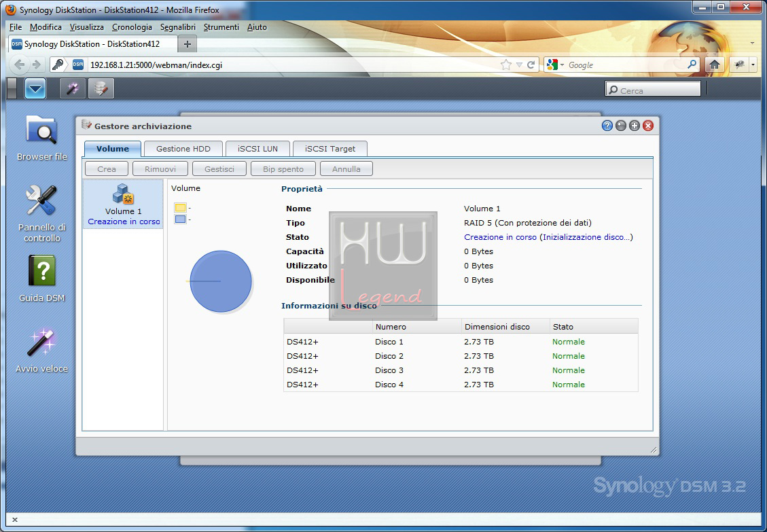Screen dimensions: 767x532
Task: Open Pannello di controllo desktop icon
Action: coord(41,213)
